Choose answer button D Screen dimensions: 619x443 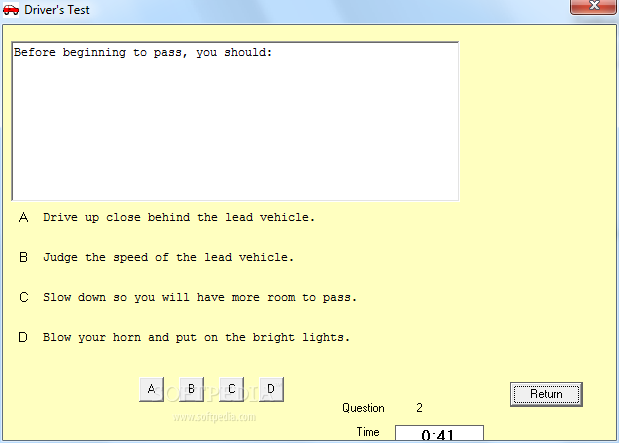coord(271,389)
